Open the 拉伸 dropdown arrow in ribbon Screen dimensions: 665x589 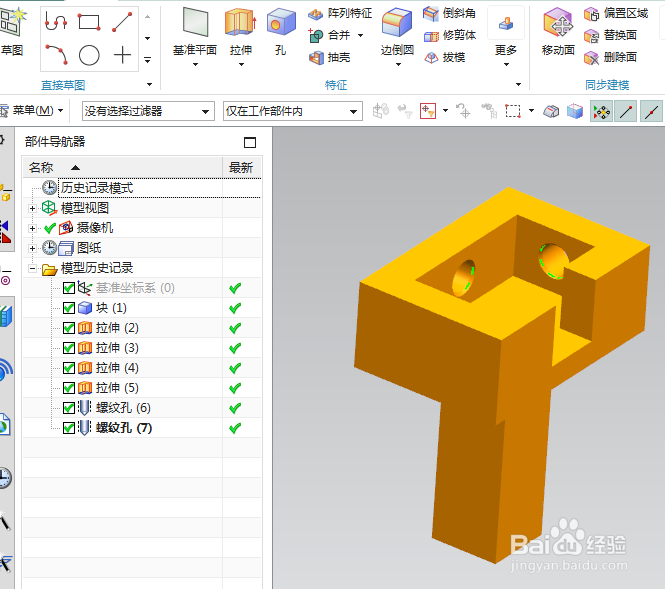coord(241,65)
